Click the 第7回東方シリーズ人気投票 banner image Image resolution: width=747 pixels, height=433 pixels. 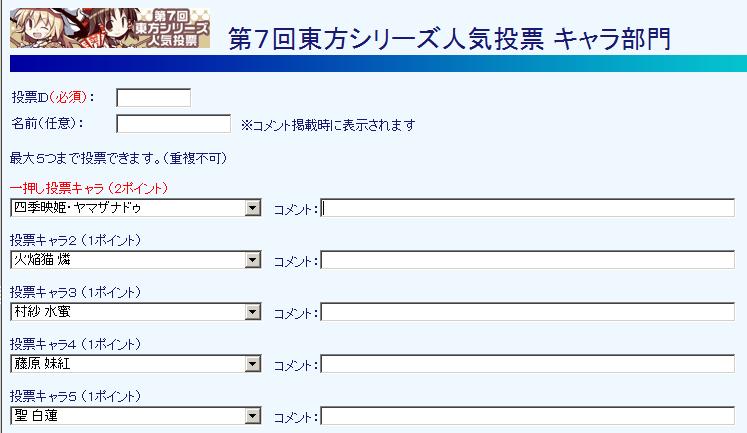pyautogui.click(x=110, y=27)
